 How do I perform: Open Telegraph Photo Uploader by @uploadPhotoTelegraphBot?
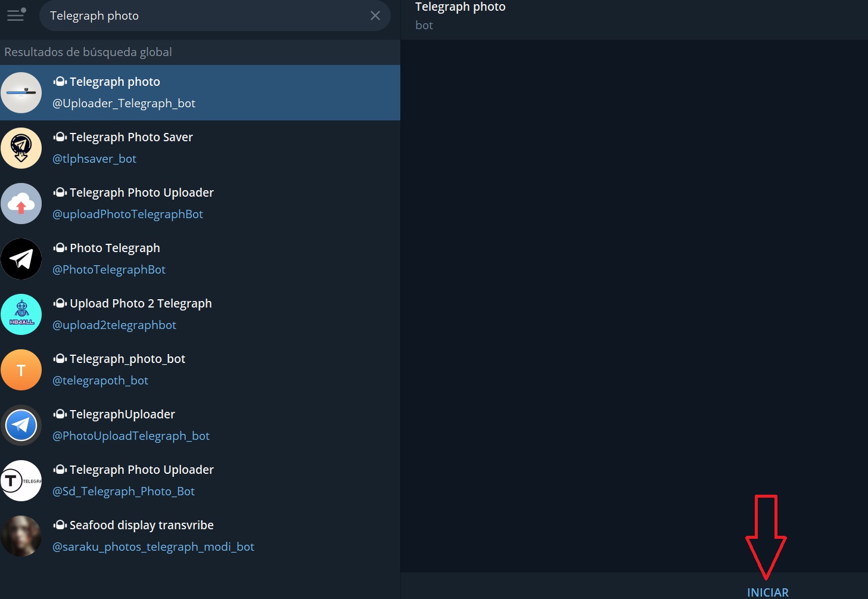coord(200,204)
